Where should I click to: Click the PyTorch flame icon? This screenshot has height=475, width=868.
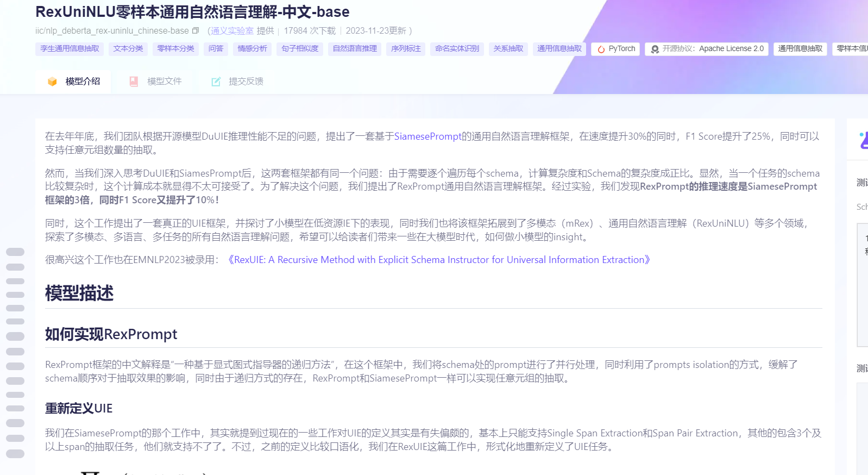pos(601,49)
